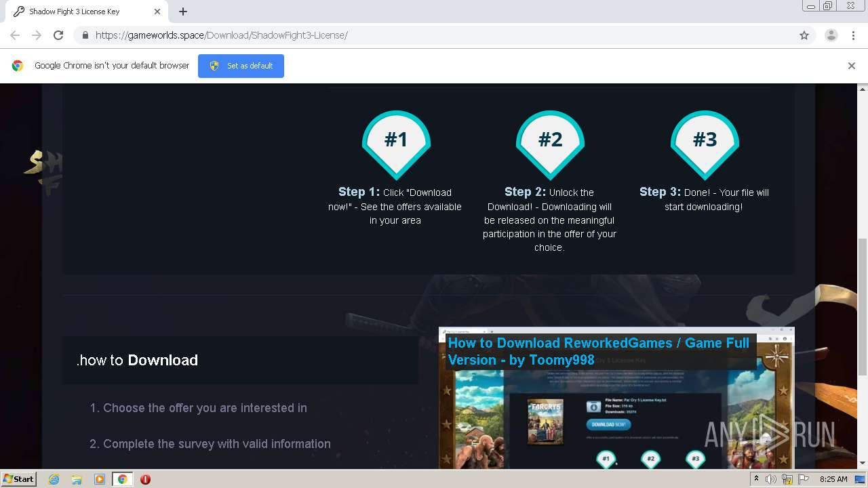Screen dimensions: 868x488
Task: Reload the page with the refresh icon
Action: [58, 35]
